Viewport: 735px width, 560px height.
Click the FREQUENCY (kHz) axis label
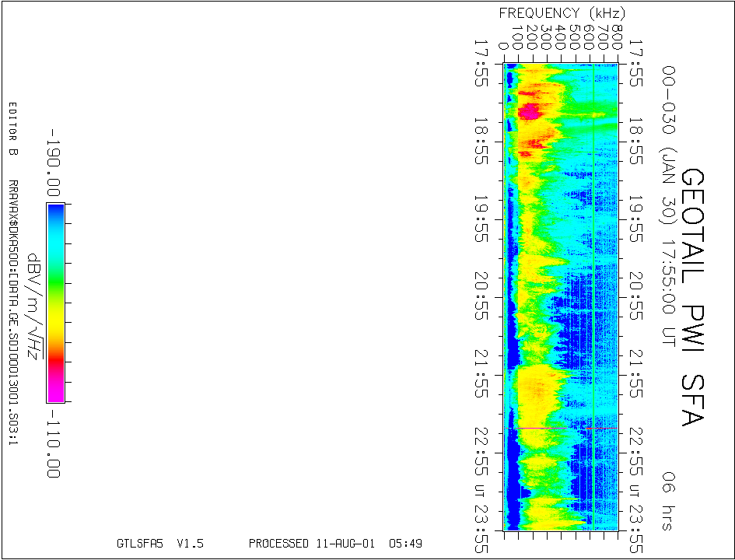click(x=562, y=12)
